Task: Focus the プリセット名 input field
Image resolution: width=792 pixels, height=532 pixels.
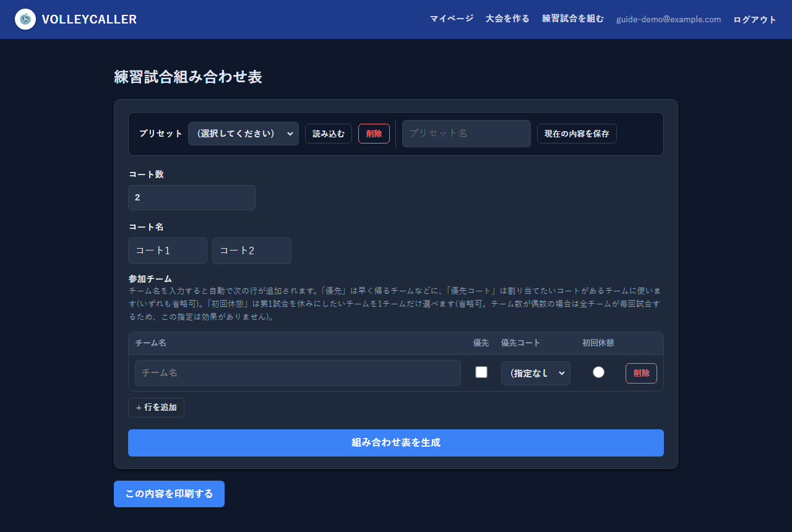Action: click(467, 134)
